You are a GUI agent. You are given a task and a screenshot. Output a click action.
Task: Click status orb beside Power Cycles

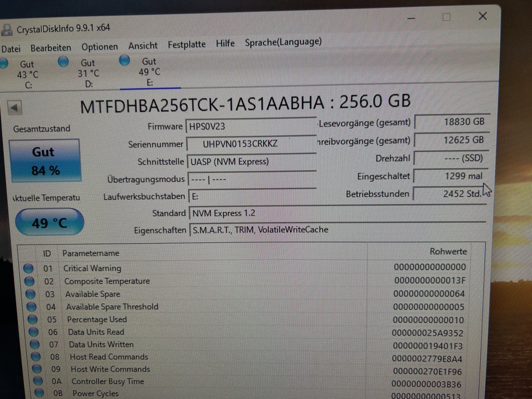point(39,393)
